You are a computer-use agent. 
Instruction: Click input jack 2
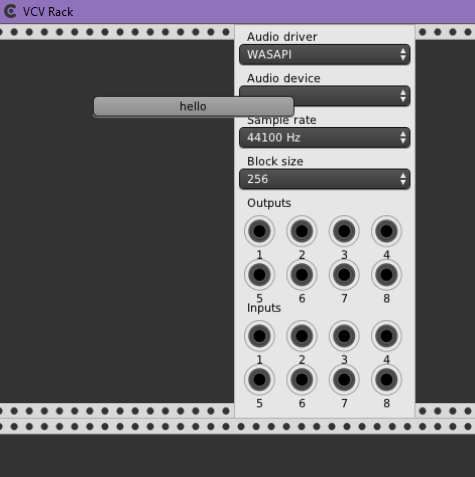pyautogui.click(x=302, y=336)
